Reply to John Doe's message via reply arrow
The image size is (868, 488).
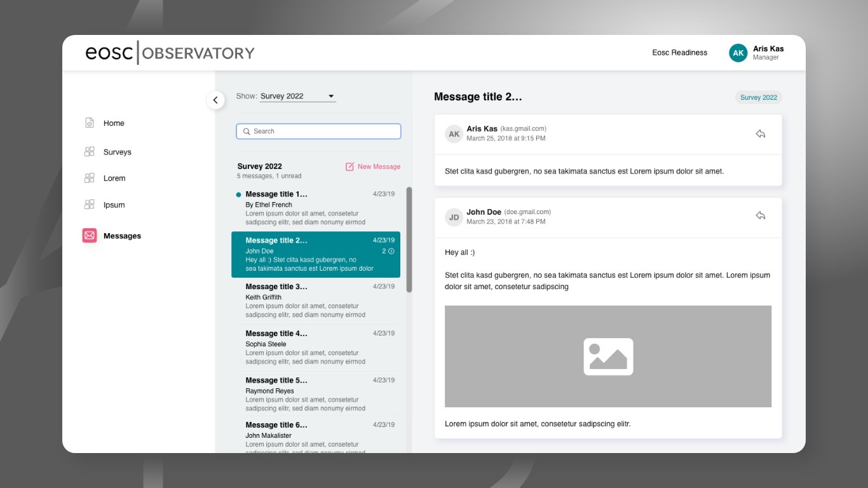click(761, 215)
